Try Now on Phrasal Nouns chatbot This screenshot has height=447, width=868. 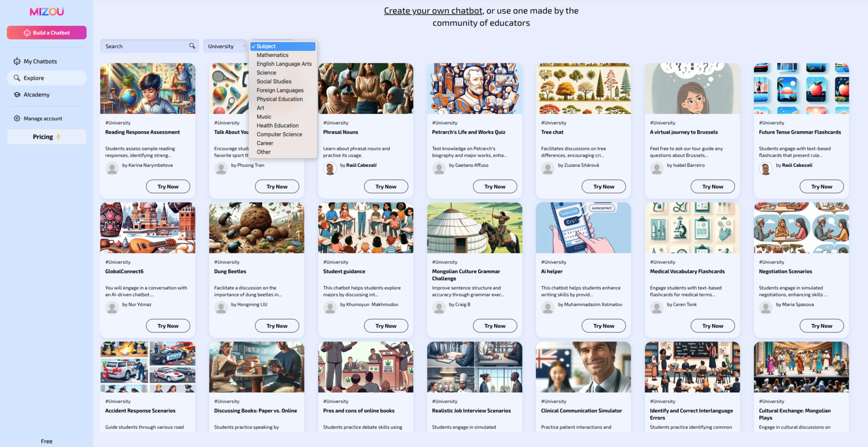click(x=385, y=186)
